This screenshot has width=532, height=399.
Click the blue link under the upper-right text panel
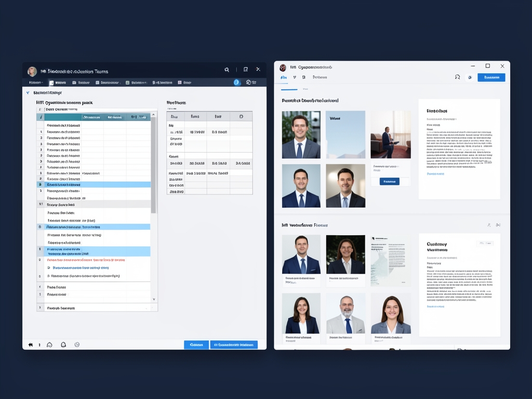435,174
